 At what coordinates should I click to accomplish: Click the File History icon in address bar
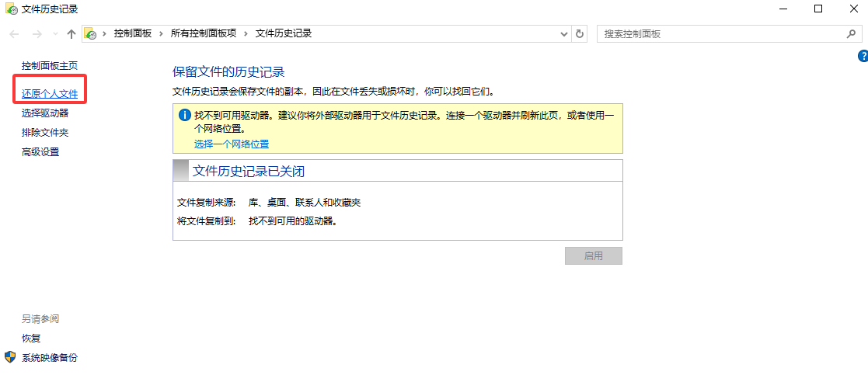pos(91,34)
